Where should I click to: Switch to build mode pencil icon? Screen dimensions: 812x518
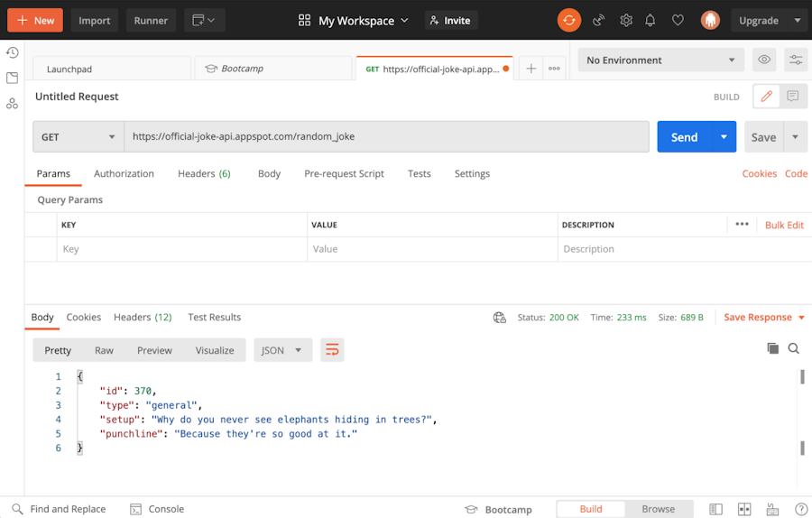[x=766, y=96]
